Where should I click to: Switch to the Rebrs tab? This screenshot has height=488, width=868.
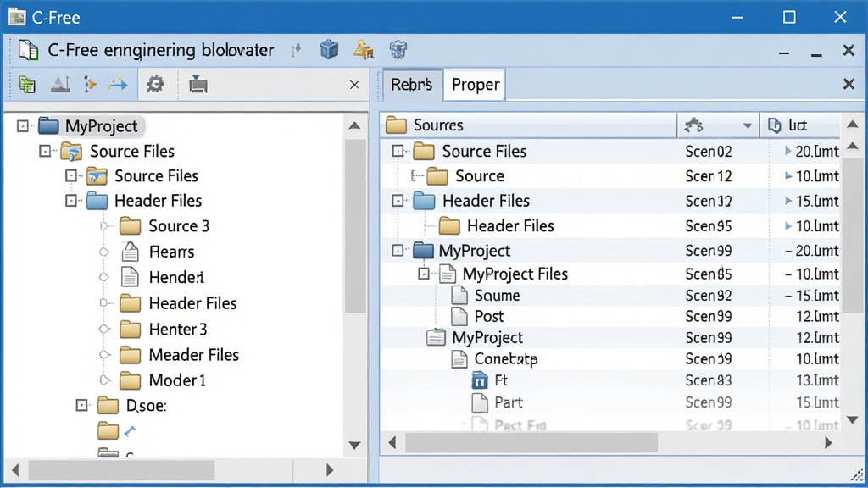coord(411,85)
